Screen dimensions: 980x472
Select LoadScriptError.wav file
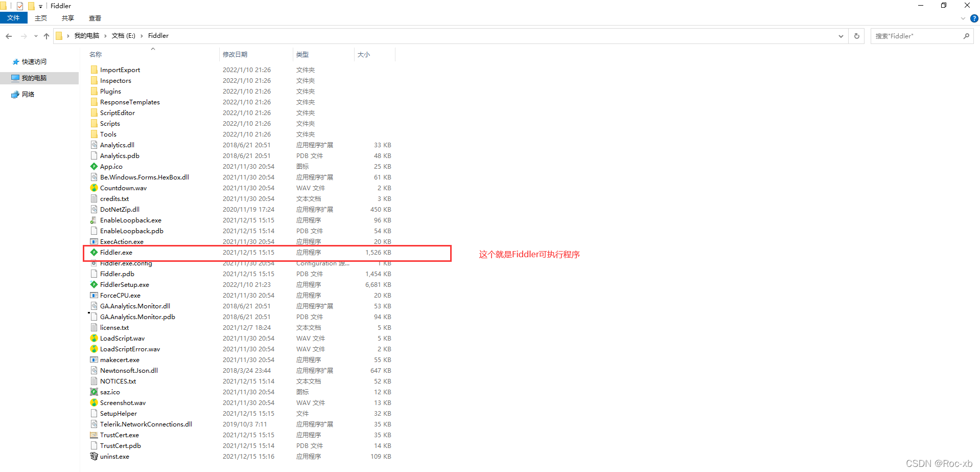(x=130, y=349)
